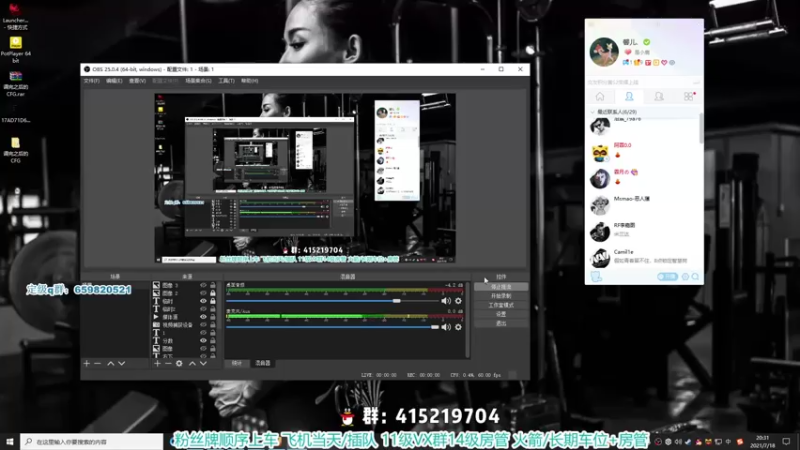Click the 退出 button in OBS controls
800x450 pixels.
coord(501,323)
